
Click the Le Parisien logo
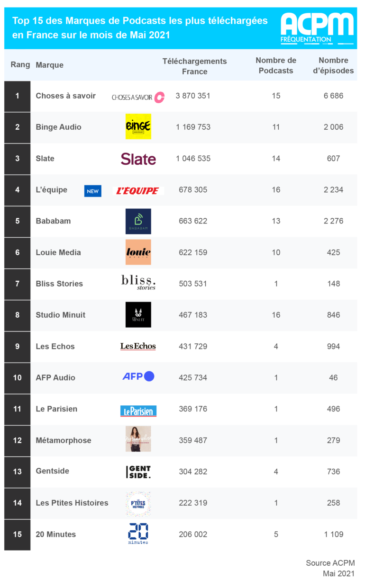coord(138,411)
